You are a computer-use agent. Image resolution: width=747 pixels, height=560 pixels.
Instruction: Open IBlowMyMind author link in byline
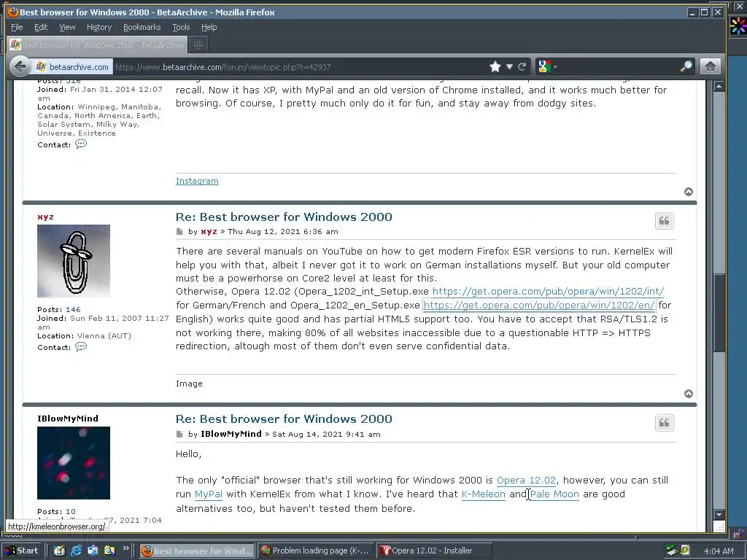231,434
